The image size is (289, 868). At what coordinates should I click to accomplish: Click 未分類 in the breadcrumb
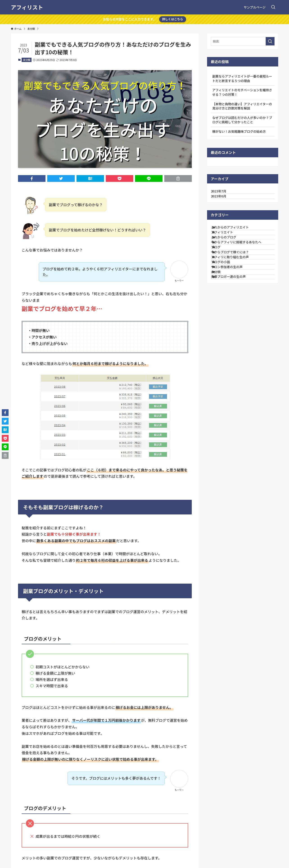[x=31, y=29]
